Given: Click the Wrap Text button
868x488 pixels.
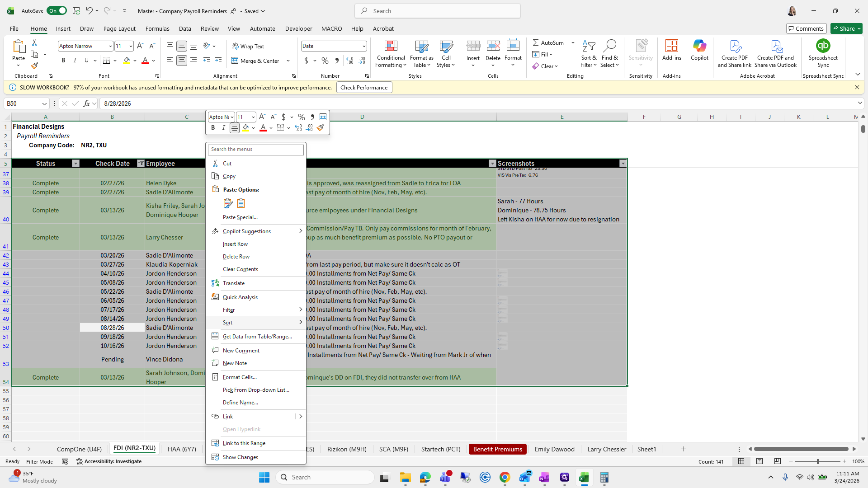Looking at the screenshot, I should coord(248,46).
